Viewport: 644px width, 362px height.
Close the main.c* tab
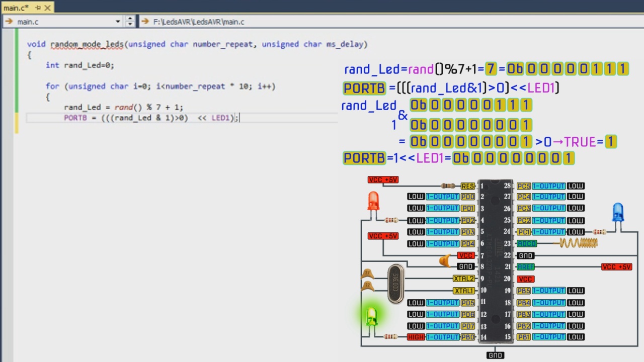[x=48, y=8]
